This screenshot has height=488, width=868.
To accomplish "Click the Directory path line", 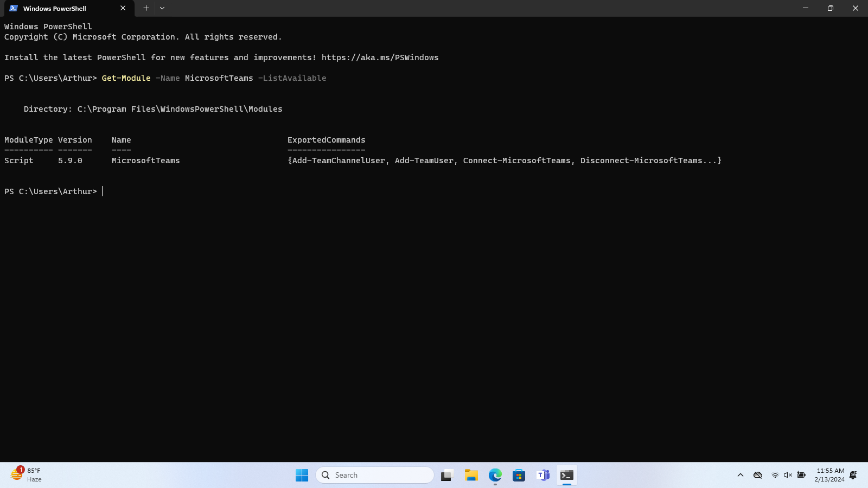I will 153,109.
